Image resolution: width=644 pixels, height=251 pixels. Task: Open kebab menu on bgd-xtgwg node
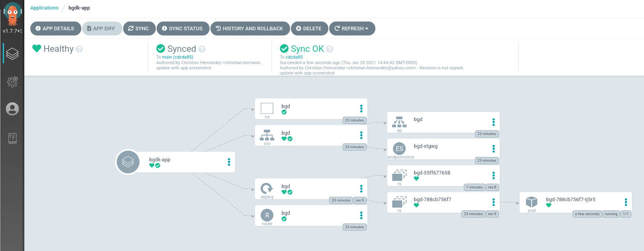point(494,149)
